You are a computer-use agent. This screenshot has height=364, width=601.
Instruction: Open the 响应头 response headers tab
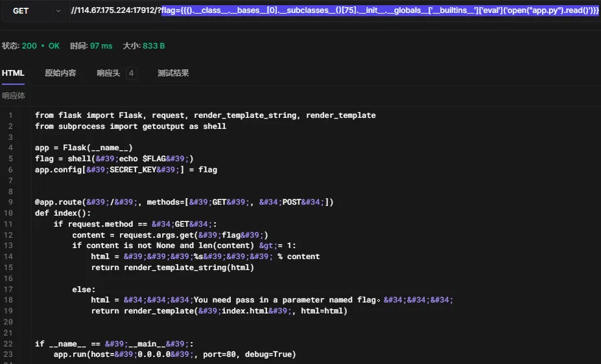coord(108,73)
